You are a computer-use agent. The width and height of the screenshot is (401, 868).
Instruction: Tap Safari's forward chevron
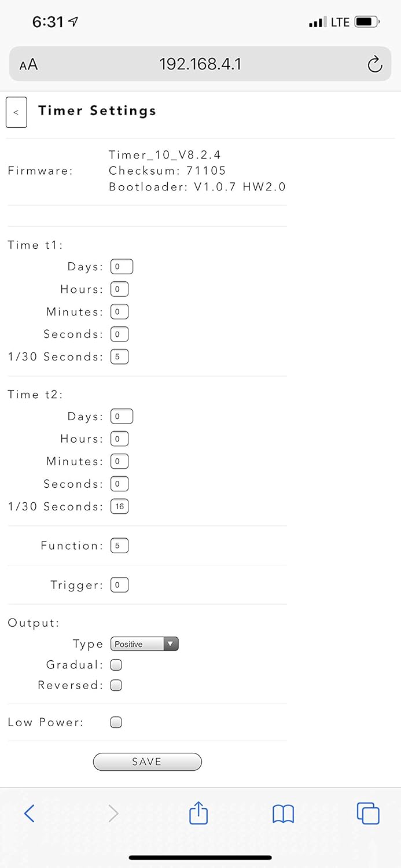tap(113, 814)
